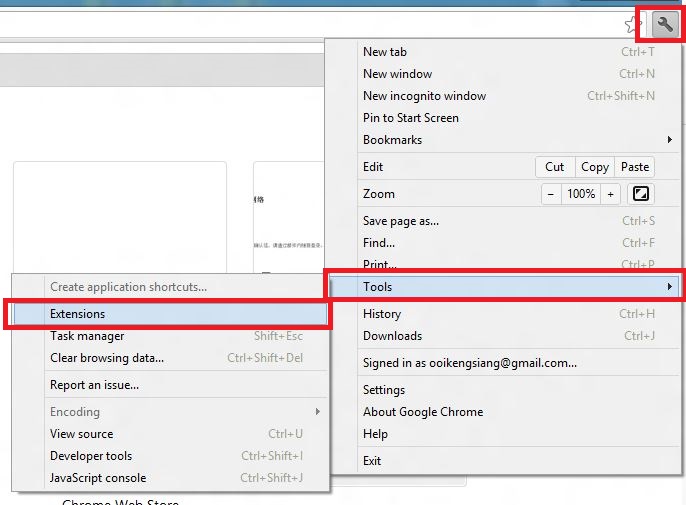Select Extensions from the Tools submenu
Image resolution: width=686 pixels, height=505 pixels.
click(78, 314)
